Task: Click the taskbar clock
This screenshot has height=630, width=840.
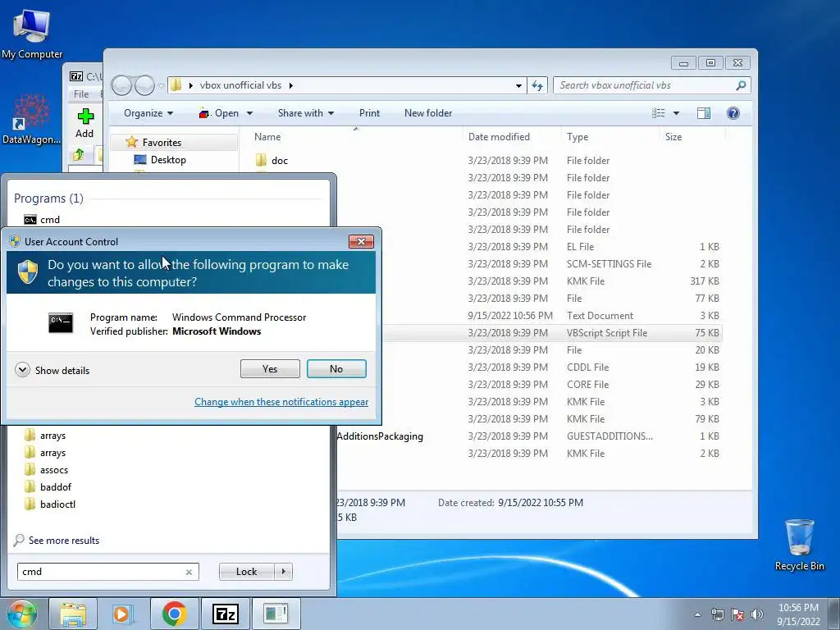Action: coord(798,614)
